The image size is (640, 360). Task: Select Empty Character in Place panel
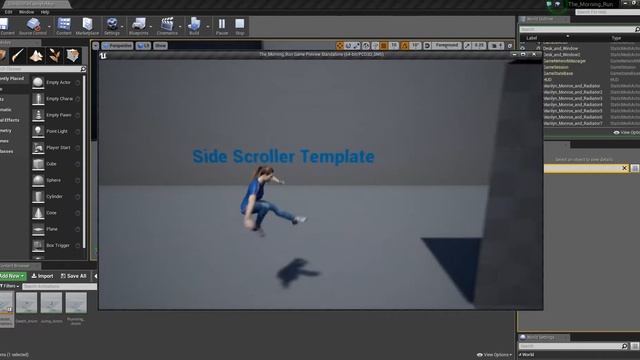pos(56,99)
